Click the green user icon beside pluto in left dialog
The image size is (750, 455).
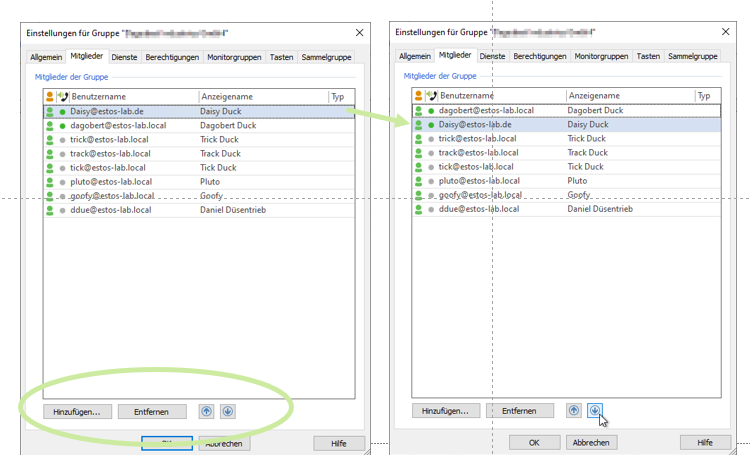(x=50, y=183)
